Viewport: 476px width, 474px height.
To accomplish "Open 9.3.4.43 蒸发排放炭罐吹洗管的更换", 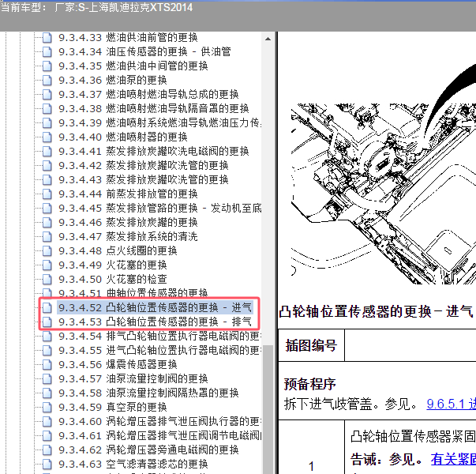I will pos(144,179).
